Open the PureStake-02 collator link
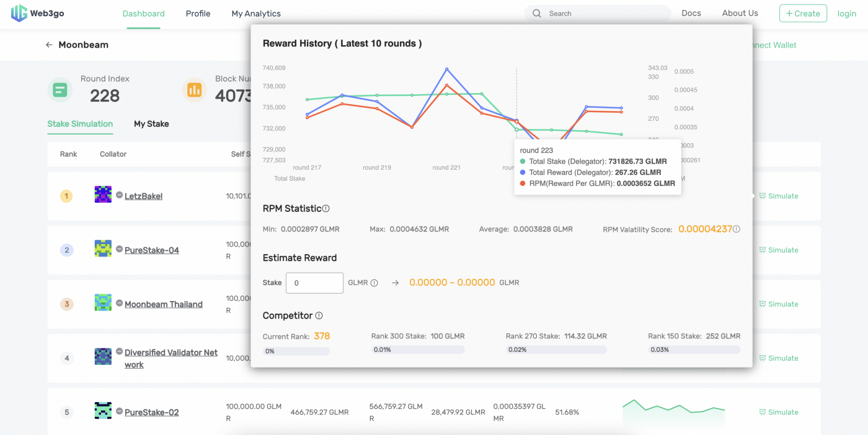 tap(152, 412)
